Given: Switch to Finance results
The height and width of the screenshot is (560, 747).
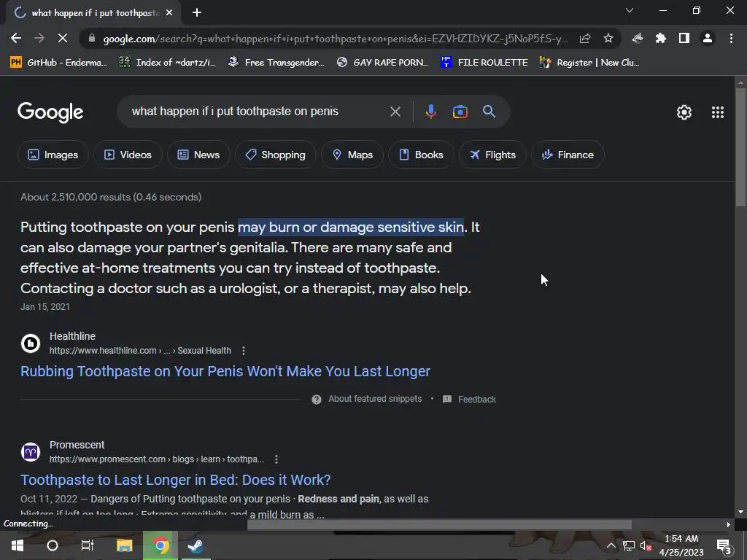Looking at the screenshot, I should click(568, 155).
